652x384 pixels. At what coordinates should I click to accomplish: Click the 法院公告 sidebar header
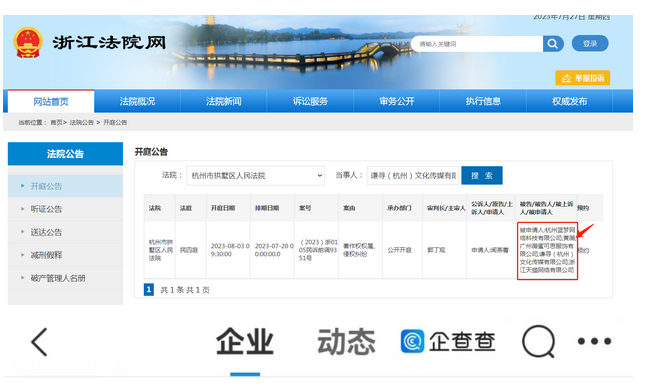[x=65, y=154]
